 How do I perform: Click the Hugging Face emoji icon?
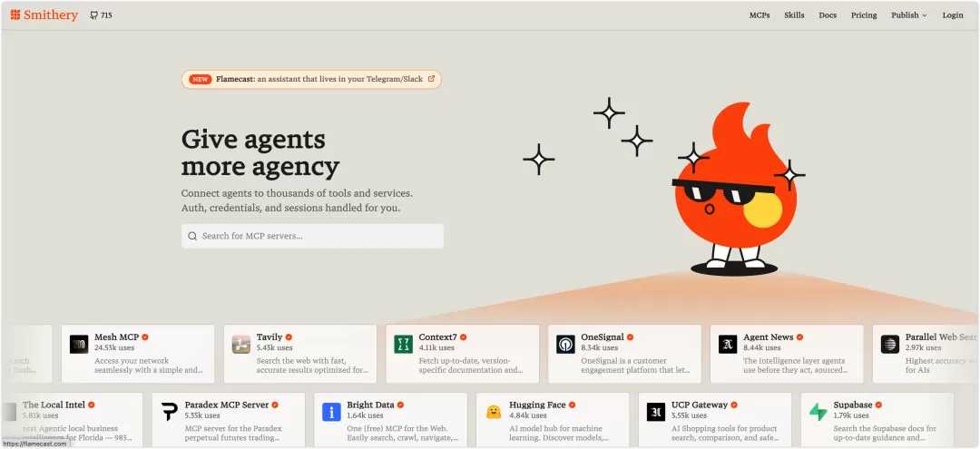coord(494,412)
